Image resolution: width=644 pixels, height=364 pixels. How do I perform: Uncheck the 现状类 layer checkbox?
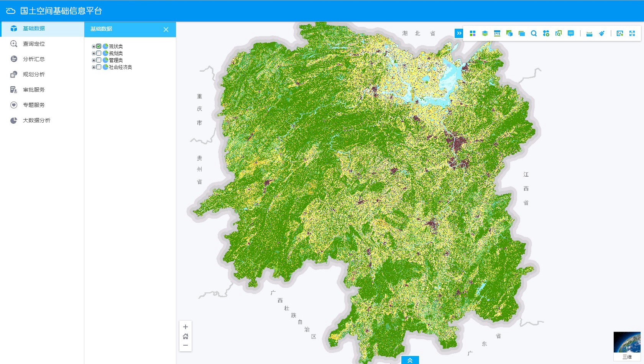99,46
